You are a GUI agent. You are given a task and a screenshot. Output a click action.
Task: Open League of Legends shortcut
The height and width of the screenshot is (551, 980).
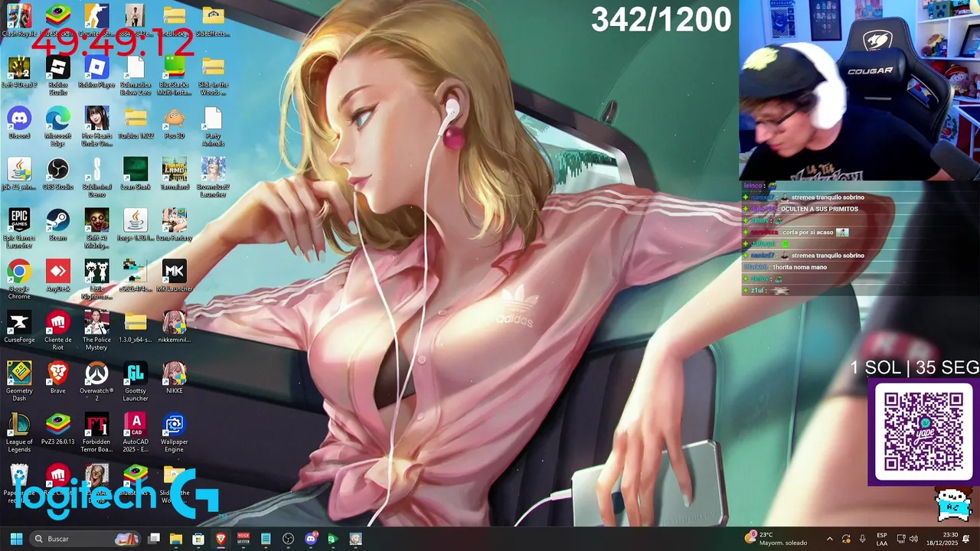19,433
